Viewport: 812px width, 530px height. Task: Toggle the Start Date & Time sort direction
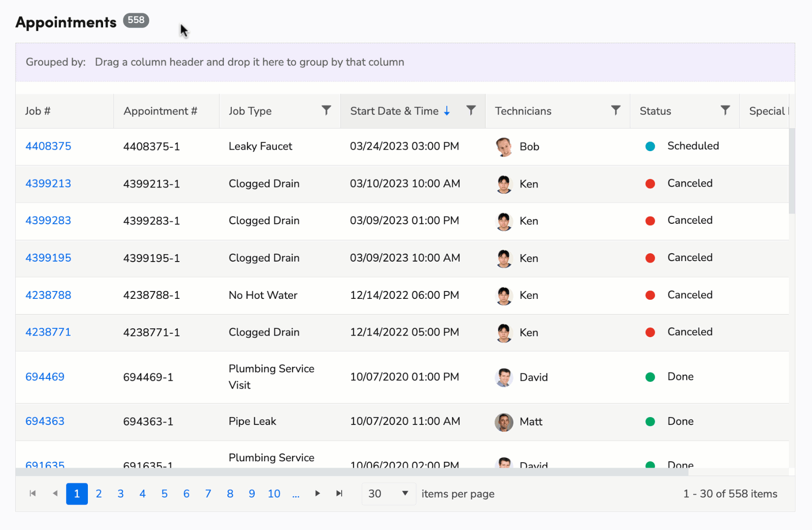coord(447,111)
